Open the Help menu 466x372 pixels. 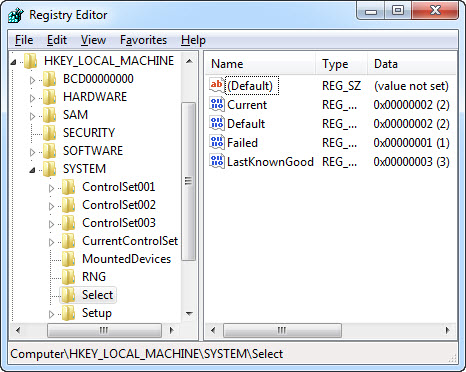193,40
